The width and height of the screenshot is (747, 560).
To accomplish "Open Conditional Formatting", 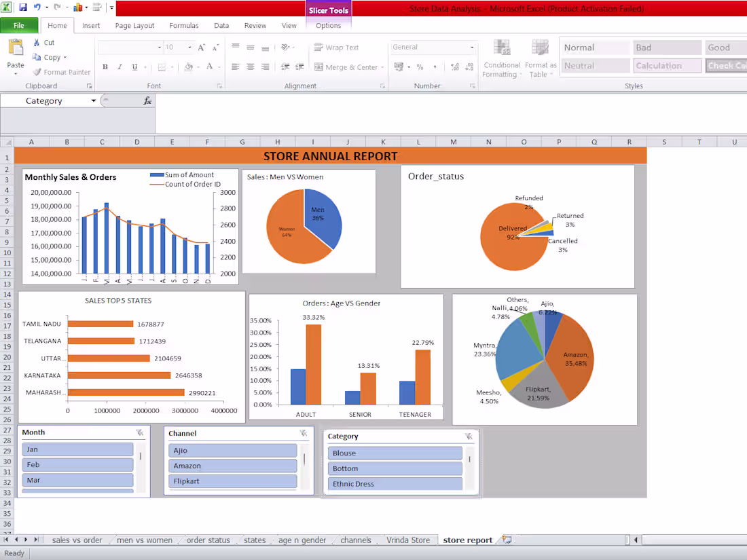I will [x=502, y=58].
